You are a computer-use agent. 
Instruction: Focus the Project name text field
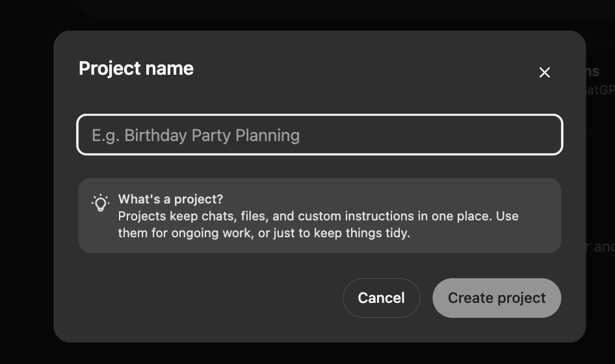pos(319,135)
